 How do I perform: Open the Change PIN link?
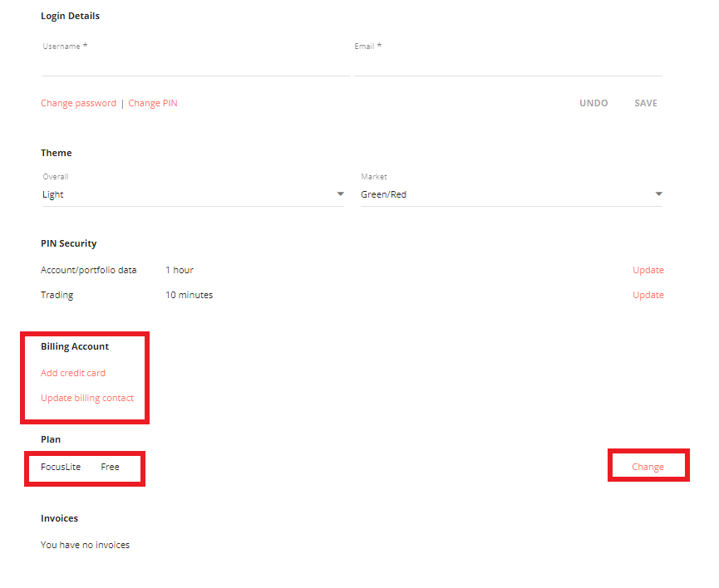point(153,103)
